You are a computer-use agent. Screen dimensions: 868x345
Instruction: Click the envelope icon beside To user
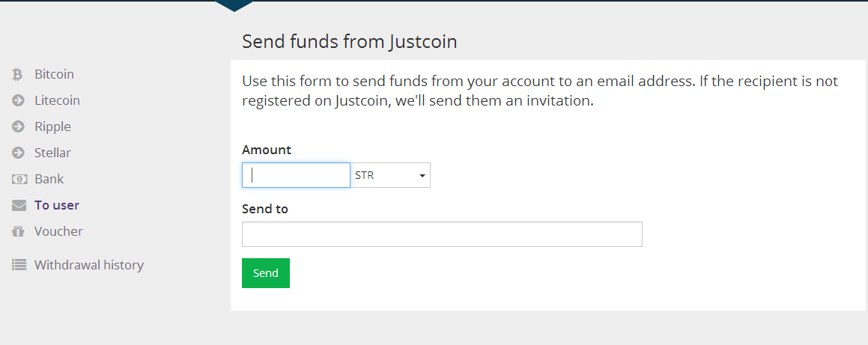(x=19, y=206)
